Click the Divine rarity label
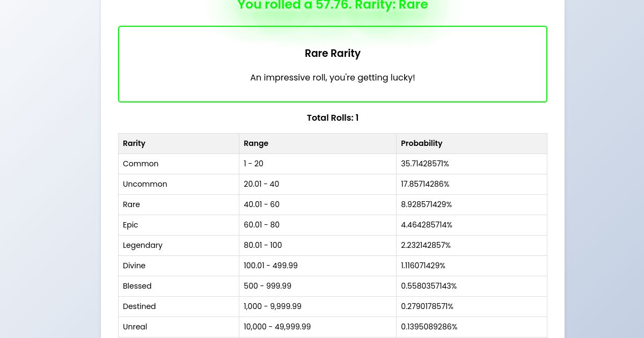This screenshot has height=338, width=644. click(134, 266)
